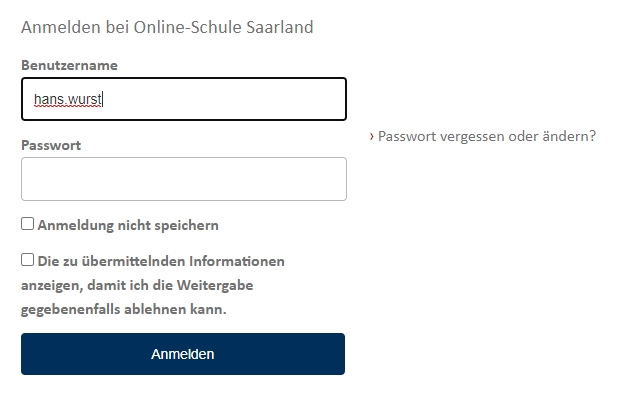This screenshot has width=640, height=405.
Task: Focus the empty Passwort input field
Action: click(x=184, y=179)
